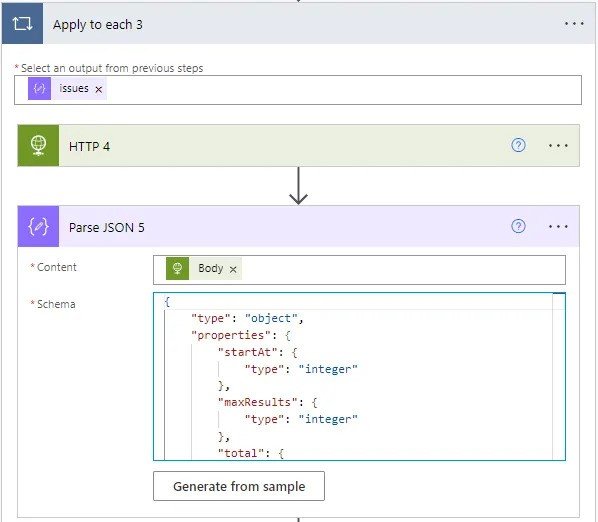Image resolution: width=598 pixels, height=522 pixels.
Task: Remove the Body token from Content field
Action: coord(233,270)
